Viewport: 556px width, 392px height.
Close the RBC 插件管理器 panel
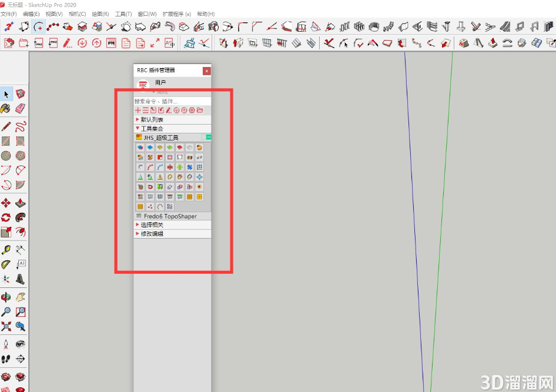pyautogui.click(x=206, y=71)
